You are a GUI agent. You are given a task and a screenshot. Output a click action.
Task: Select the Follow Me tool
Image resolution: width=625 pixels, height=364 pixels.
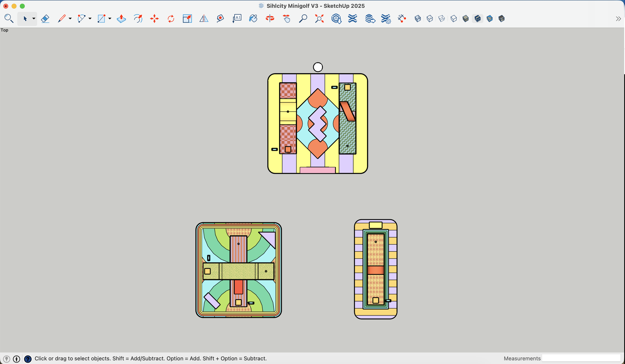coord(138,19)
